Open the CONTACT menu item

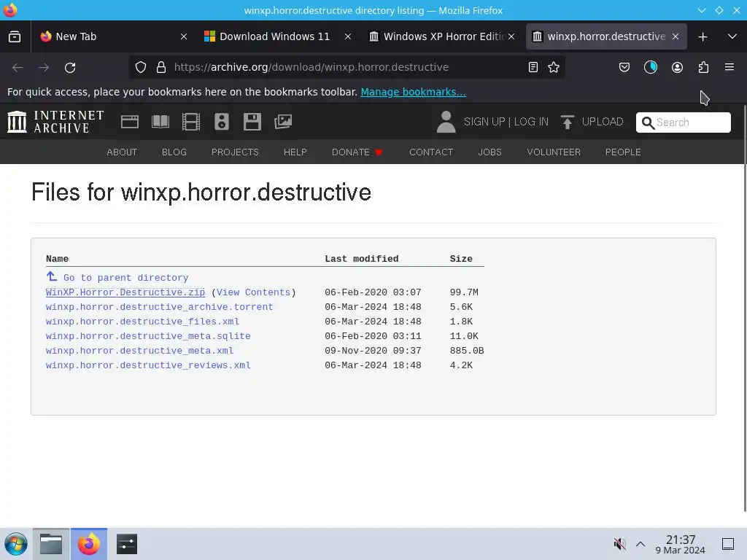point(431,152)
